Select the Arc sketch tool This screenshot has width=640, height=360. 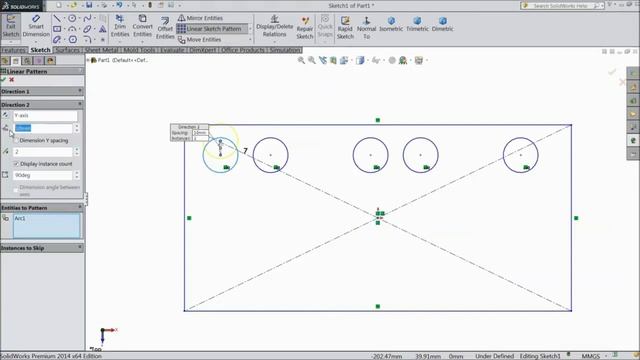coord(72,29)
